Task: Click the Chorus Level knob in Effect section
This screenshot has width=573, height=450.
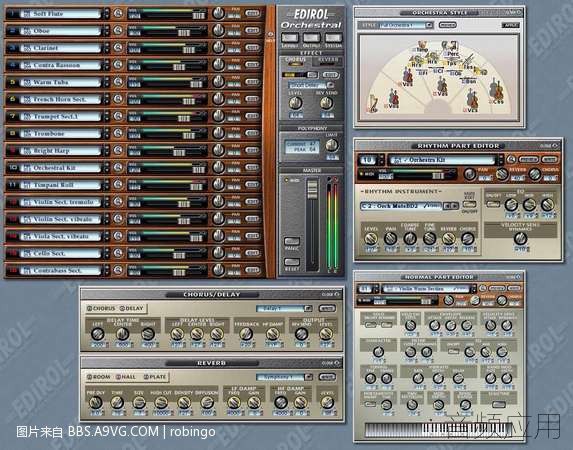Action: [x=295, y=103]
